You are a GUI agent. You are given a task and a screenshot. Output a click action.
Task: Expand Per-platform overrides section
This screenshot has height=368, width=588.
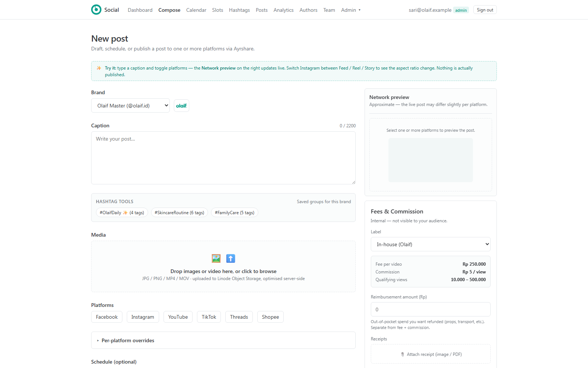[x=223, y=340]
